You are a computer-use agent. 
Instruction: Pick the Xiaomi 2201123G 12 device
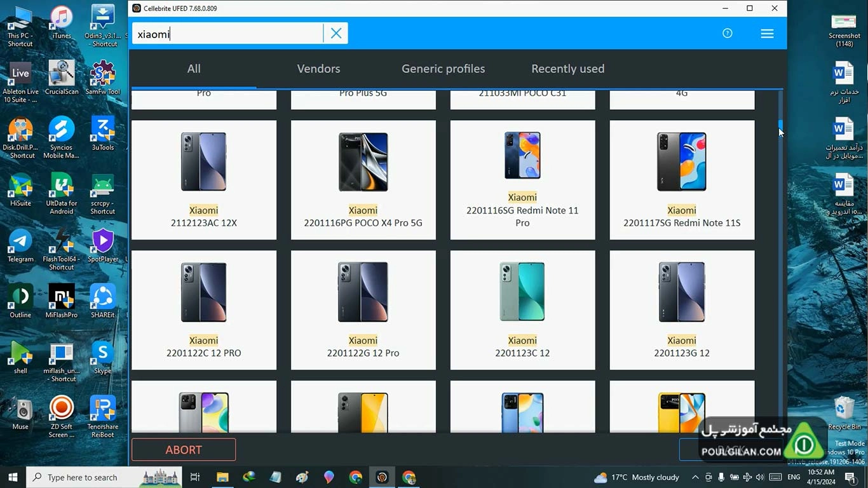pos(682,310)
